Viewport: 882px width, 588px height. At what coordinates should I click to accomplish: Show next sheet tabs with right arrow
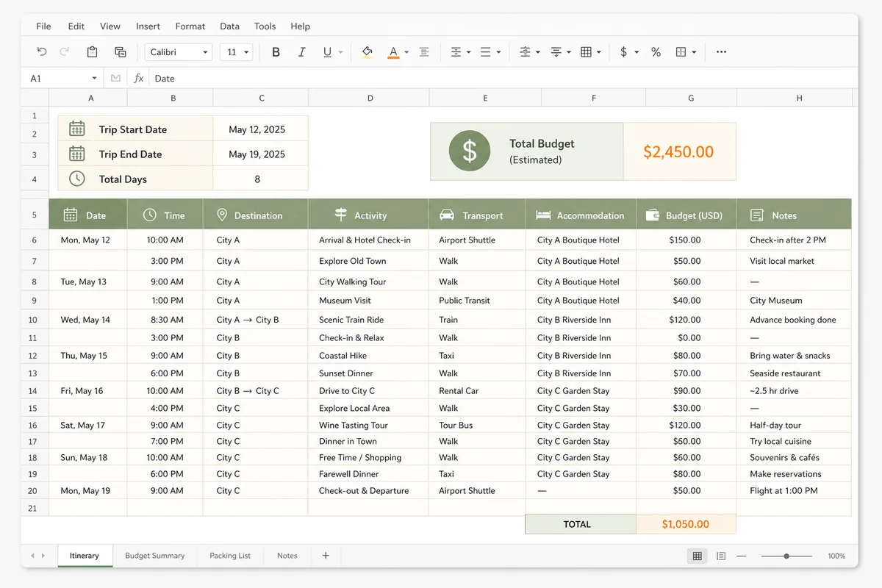click(x=43, y=556)
